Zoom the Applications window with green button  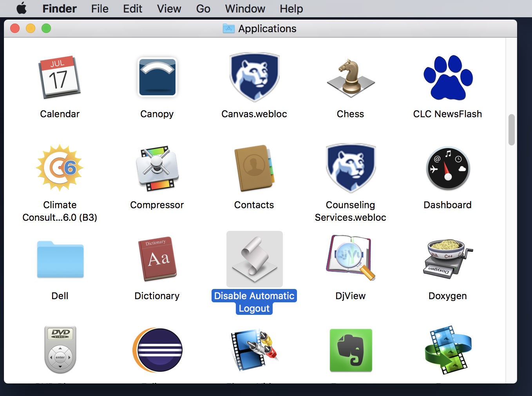click(46, 28)
